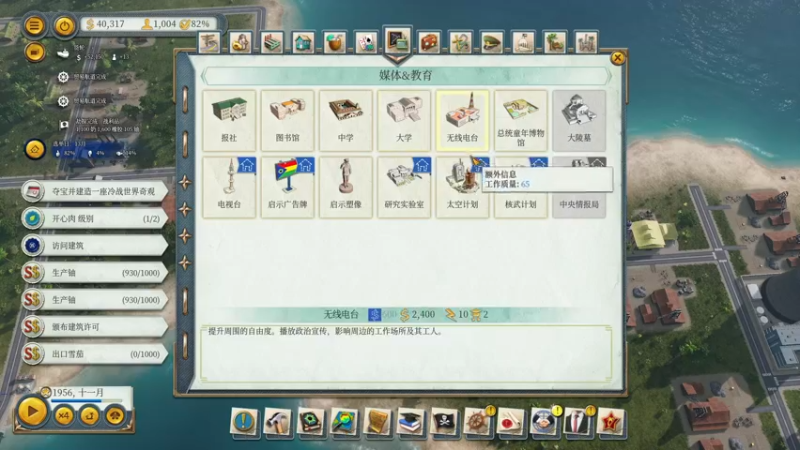The height and width of the screenshot is (450, 800).
Task: Open the 访问建筑 task entry
Action: click(95, 245)
